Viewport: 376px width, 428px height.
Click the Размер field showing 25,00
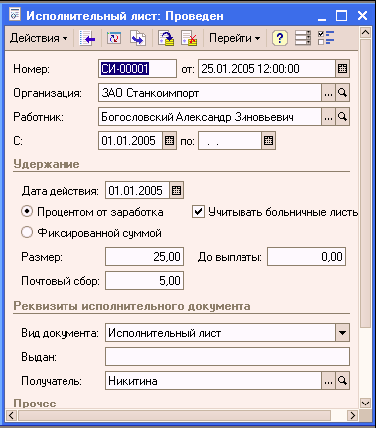[144, 256]
